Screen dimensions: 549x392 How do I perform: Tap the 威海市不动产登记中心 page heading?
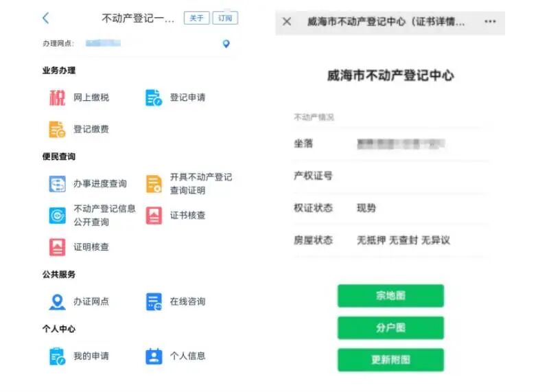390,76
